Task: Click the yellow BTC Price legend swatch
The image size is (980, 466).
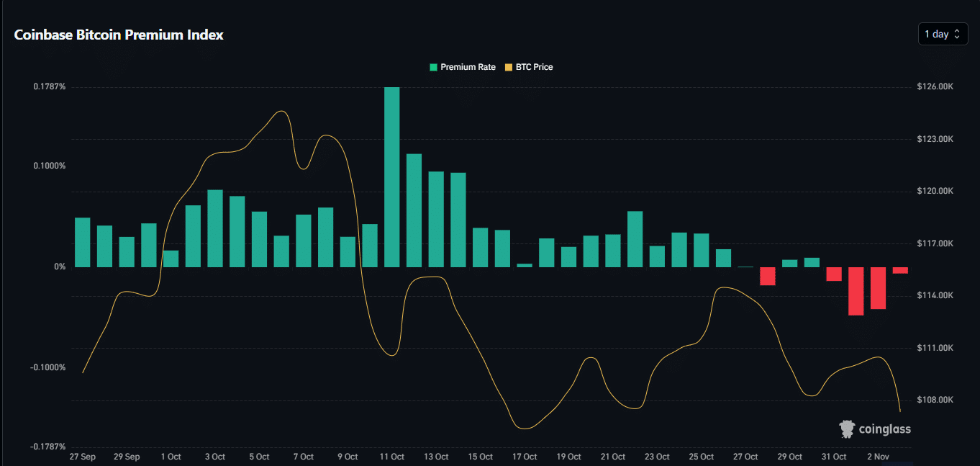Action: click(509, 67)
